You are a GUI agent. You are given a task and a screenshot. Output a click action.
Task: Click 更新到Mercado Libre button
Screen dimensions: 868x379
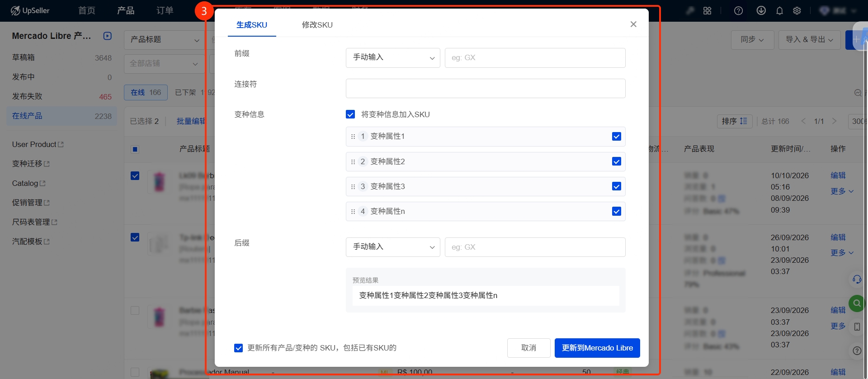coord(597,348)
